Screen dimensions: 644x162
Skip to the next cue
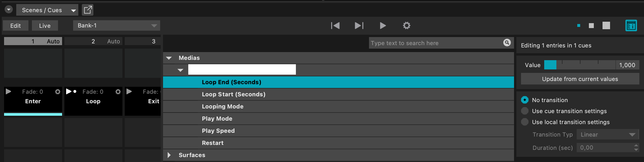[x=359, y=26]
